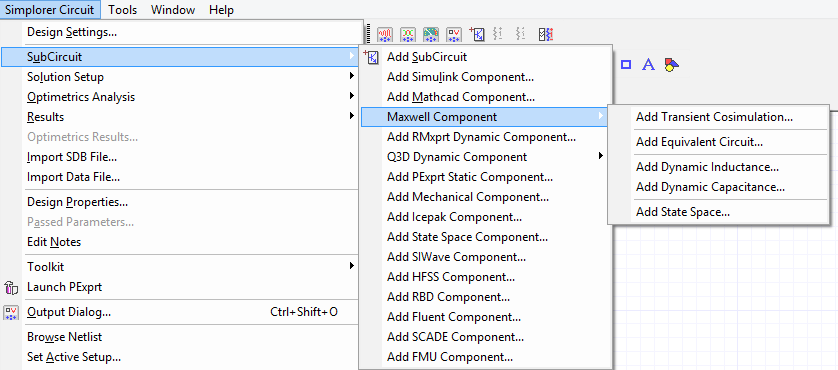Click the gauge-style analysis toolbar icon
838x370 pixels.
[431, 35]
